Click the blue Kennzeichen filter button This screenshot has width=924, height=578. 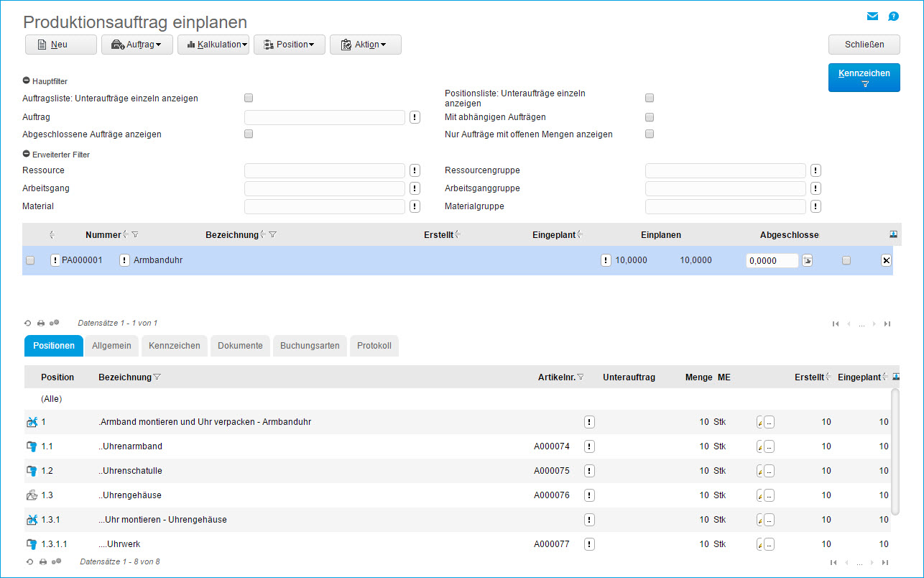(x=864, y=78)
